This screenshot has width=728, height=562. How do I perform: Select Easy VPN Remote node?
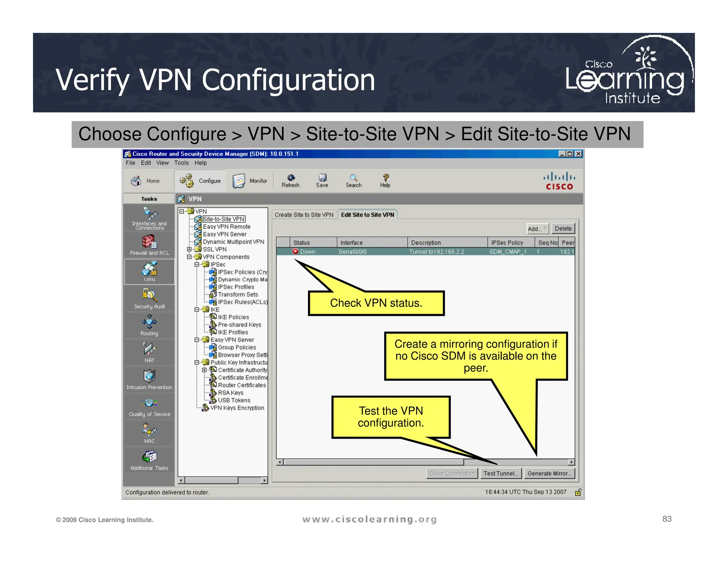(x=226, y=227)
